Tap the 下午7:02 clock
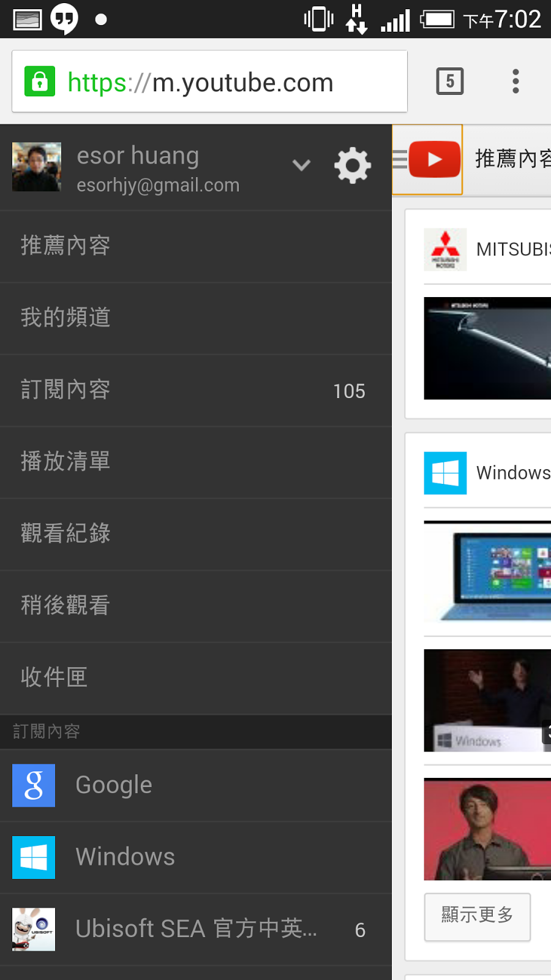This screenshot has width=551, height=980. point(502,20)
